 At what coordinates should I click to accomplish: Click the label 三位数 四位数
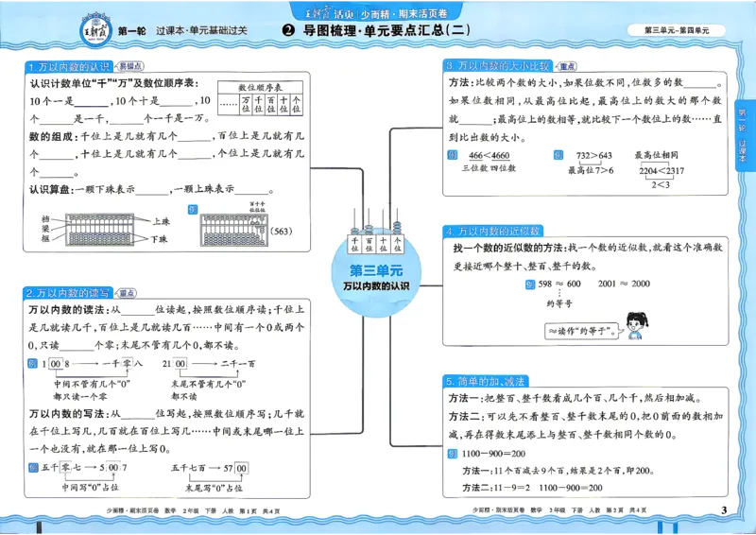(489, 168)
